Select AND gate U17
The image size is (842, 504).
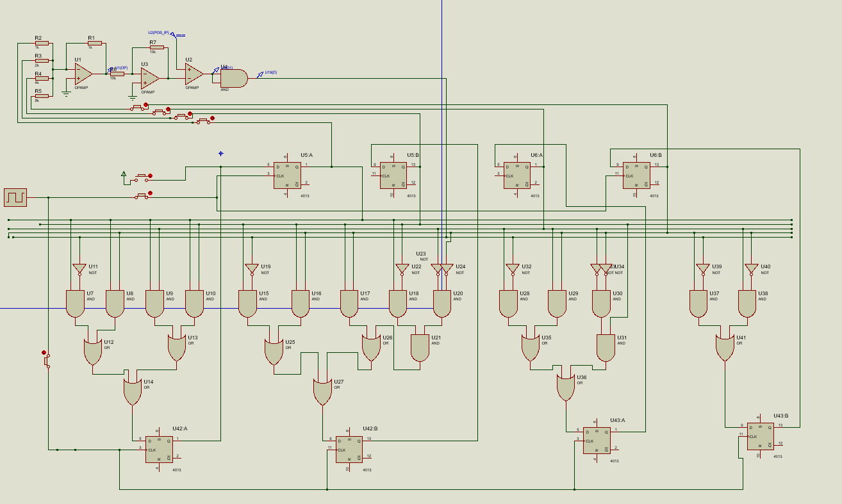coord(349,304)
